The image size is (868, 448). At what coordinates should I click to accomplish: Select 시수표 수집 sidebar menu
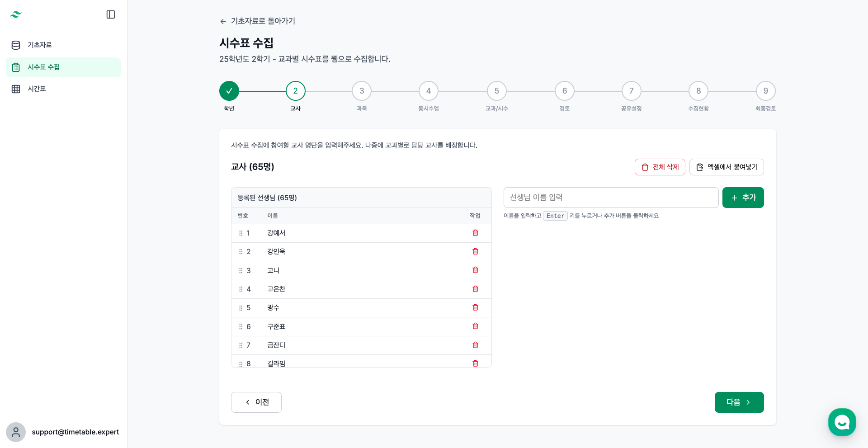43,67
